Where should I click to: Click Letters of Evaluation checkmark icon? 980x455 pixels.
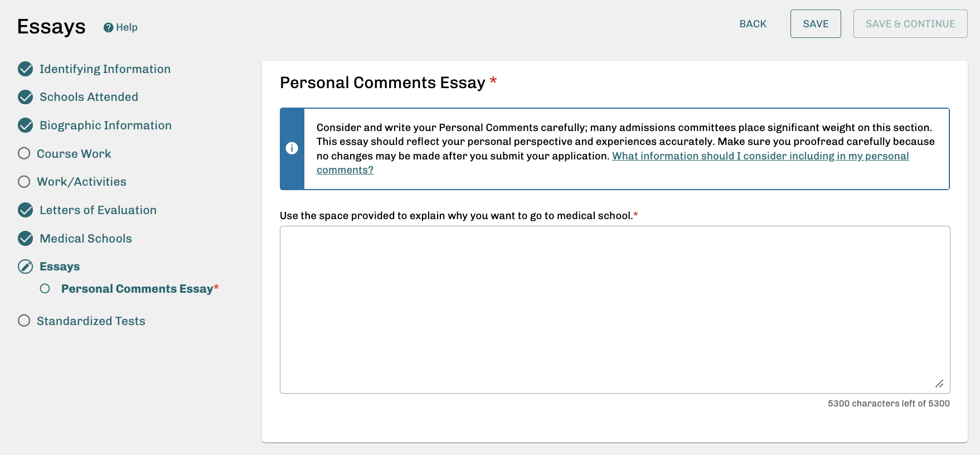pos(26,210)
